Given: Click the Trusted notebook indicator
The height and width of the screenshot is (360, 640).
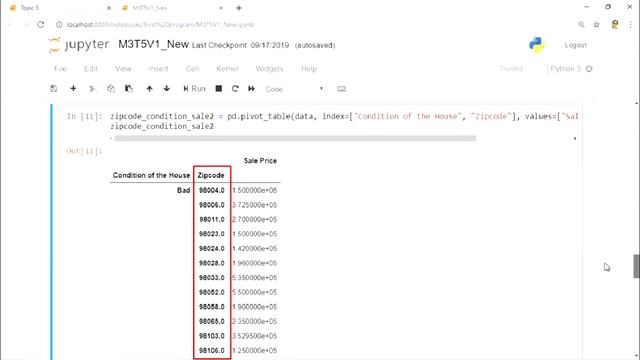Looking at the screenshot, I should tap(511, 69).
